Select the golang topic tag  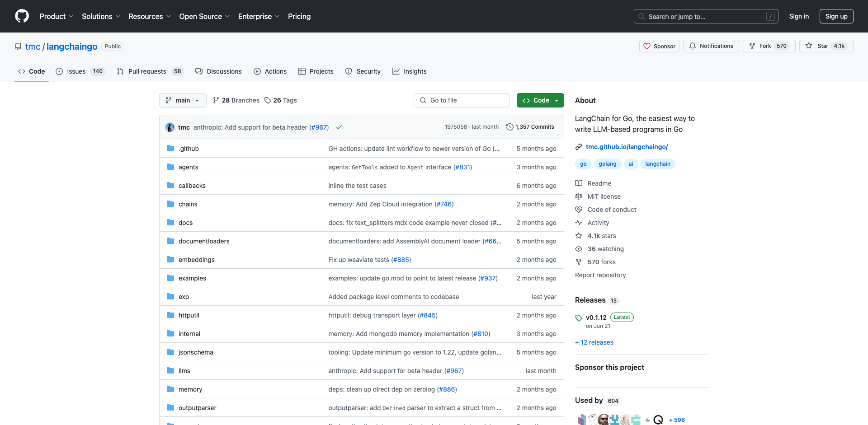pyautogui.click(x=607, y=164)
